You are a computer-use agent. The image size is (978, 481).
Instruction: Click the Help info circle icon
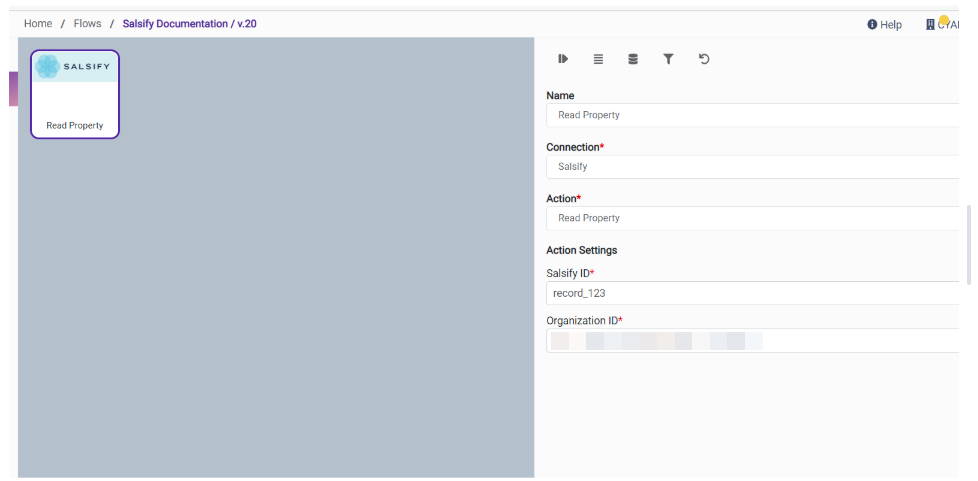tap(872, 24)
